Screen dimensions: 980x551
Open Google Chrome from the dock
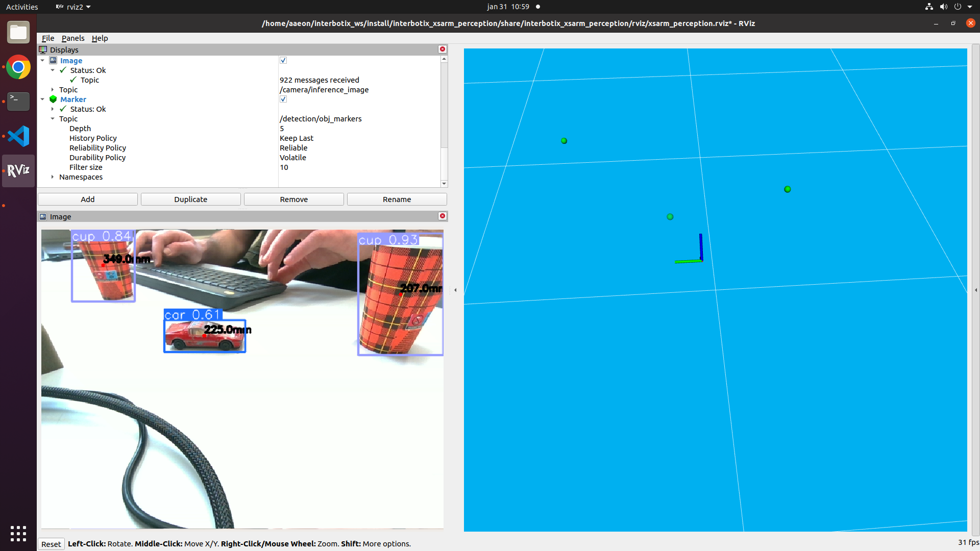pyautogui.click(x=18, y=67)
